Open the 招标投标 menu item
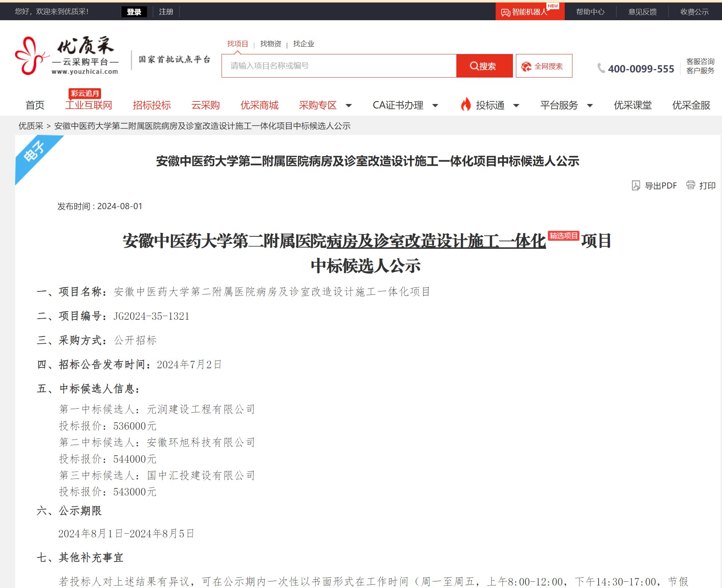The height and width of the screenshot is (588, 722). click(151, 105)
